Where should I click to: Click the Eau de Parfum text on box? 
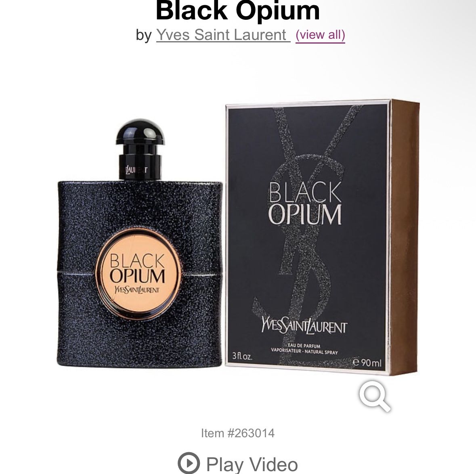(304, 346)
